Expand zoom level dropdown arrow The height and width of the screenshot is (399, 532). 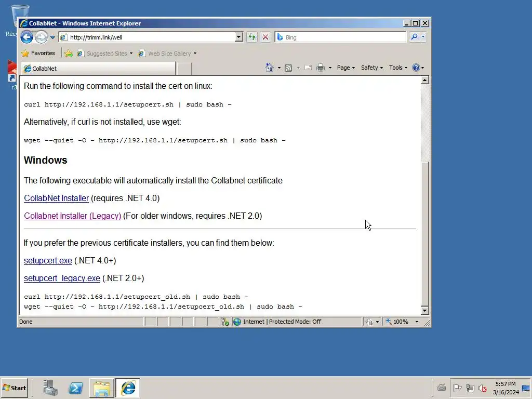click(x=417, y=322)
